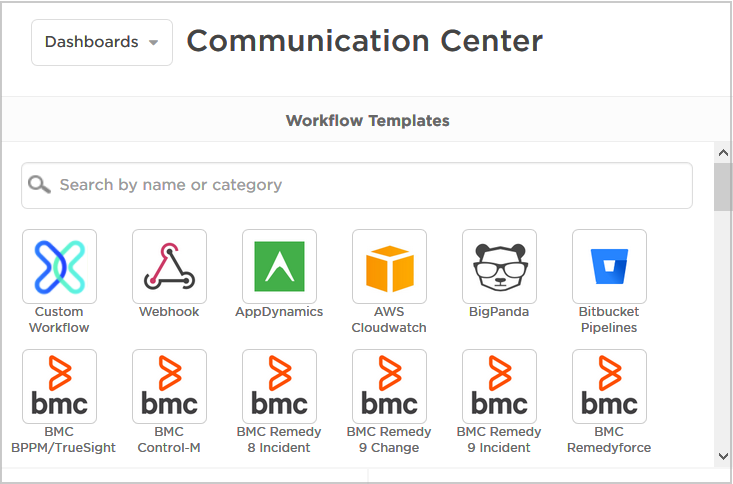The height and width of the screenshot is (484, 733).
Task: Select the Webhook template icon
Action: [x=169, y=267]
